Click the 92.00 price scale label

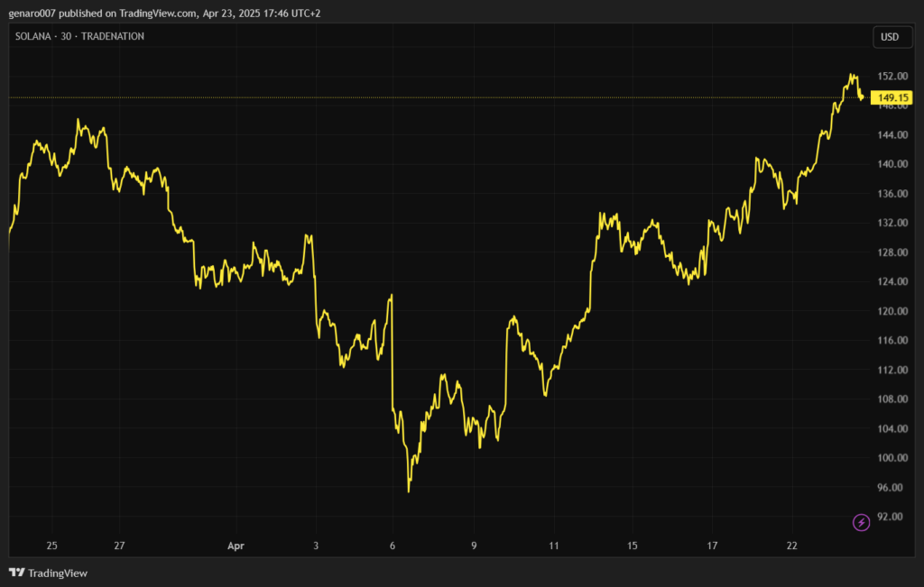[892, 517]
